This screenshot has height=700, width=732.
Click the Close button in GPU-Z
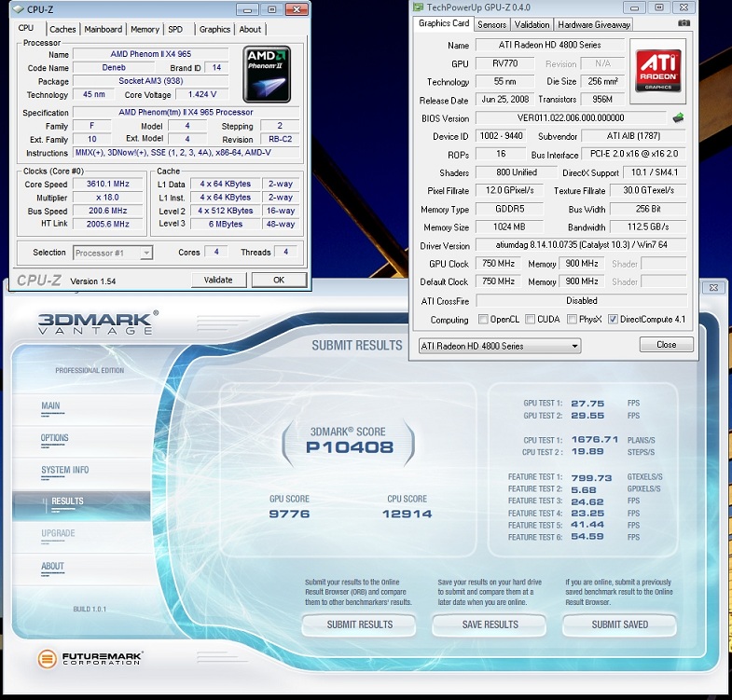coord(666,344)
